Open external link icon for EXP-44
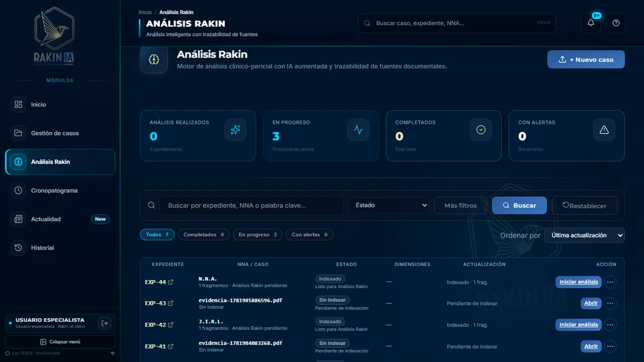 click(x=171, y=282)
